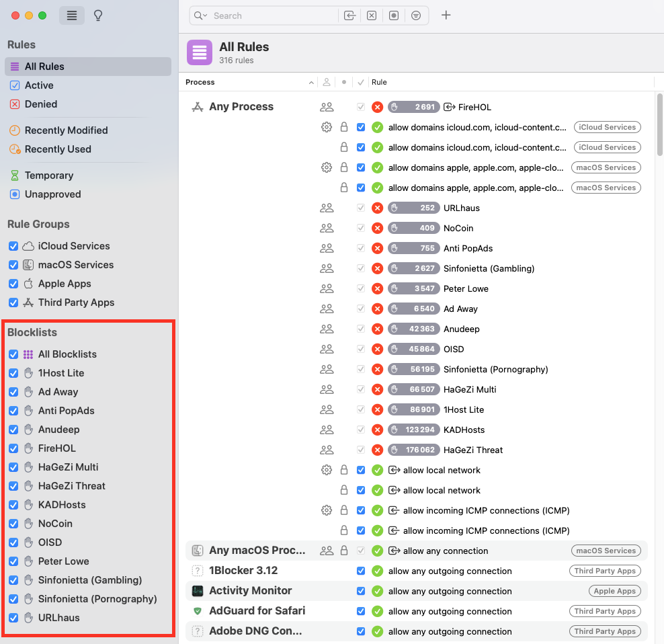
Task: Click the Third Party Apps tag on AdGuard
Action: pyautogui.click(x=604, y=611)
